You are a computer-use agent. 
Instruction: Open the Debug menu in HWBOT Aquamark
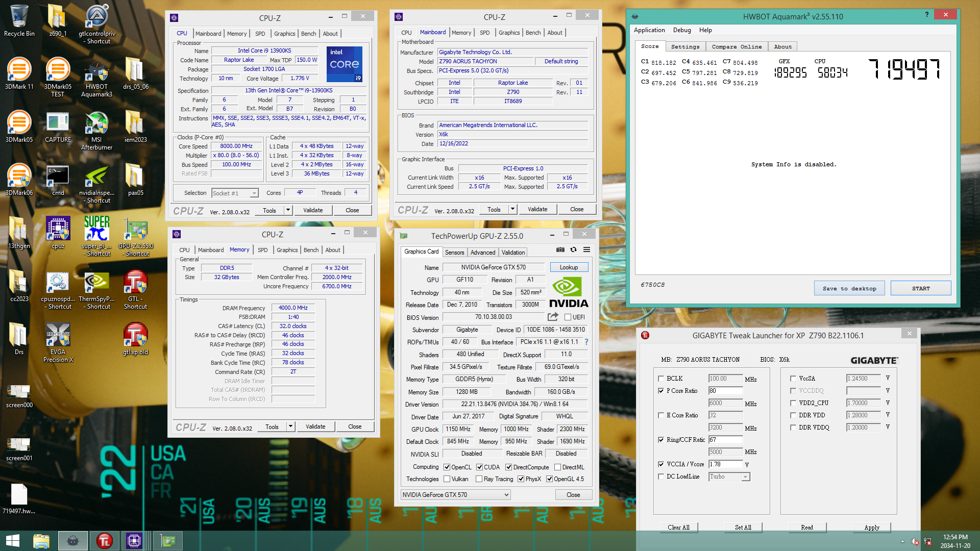click(681, 30)
